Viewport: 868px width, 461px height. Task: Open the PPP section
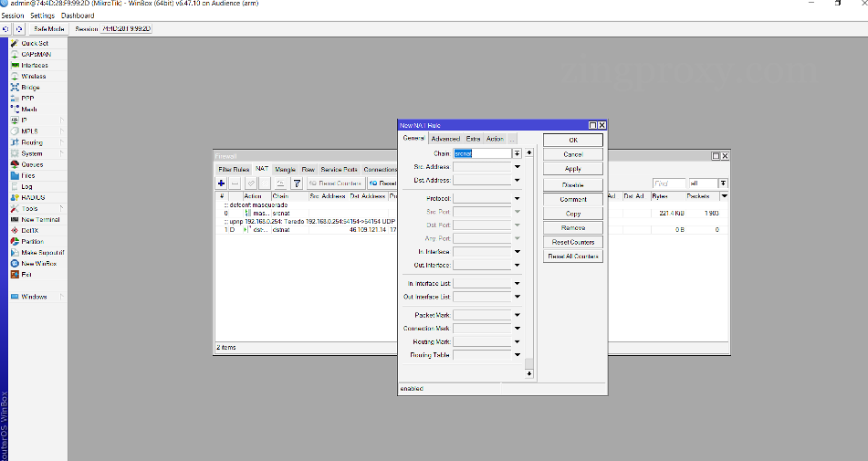pyautogui.click(x=27, y=99)
